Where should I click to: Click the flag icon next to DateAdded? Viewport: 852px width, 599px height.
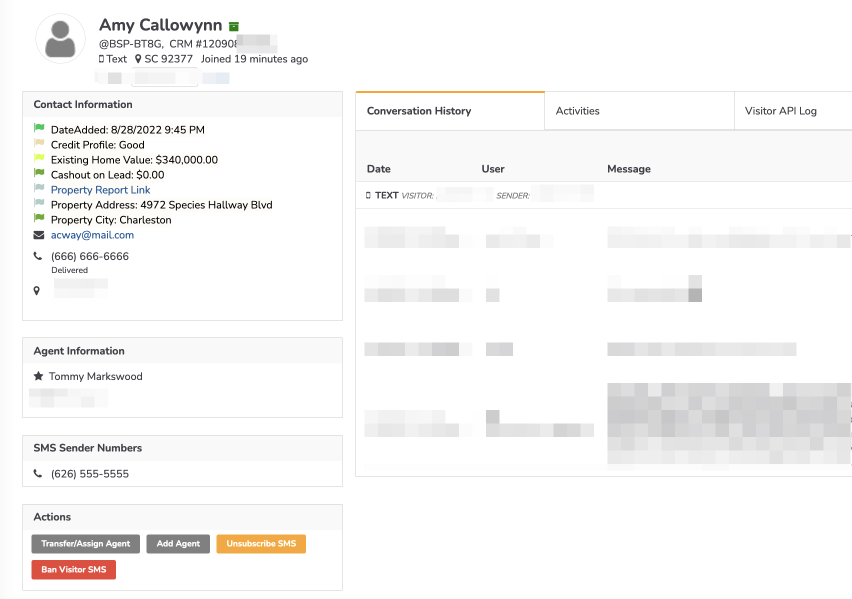click(x=39, y=129)
